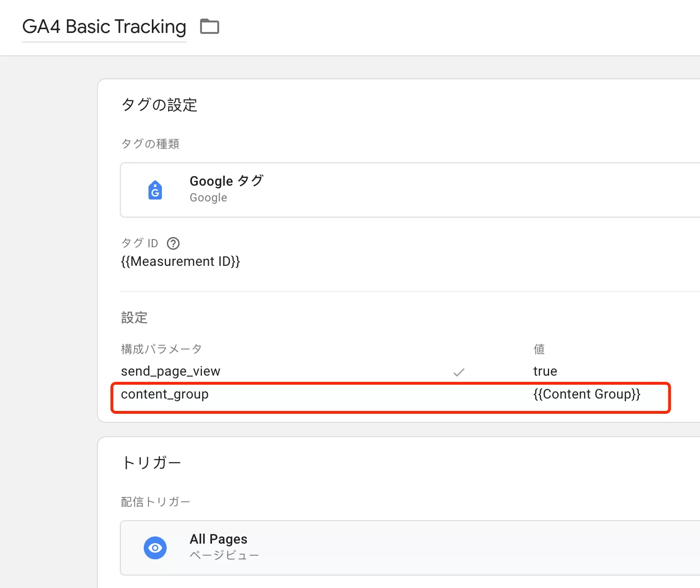700x588 pixels.
Task: Click the タグ ID label text
Action: pyautogui.click(x=139, y=243)
